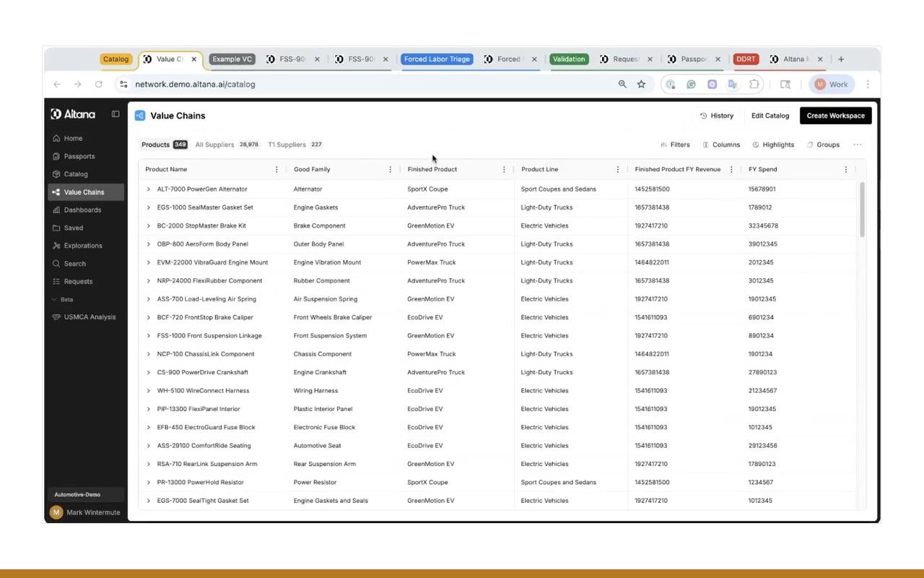Open Product Name column menu
924x578 pixels.
(x=276, y=170)
